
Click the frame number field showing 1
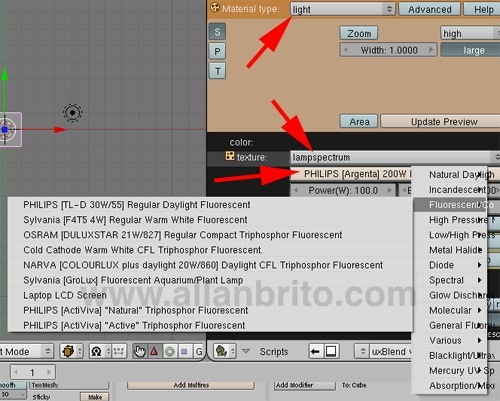pos(32,372)
